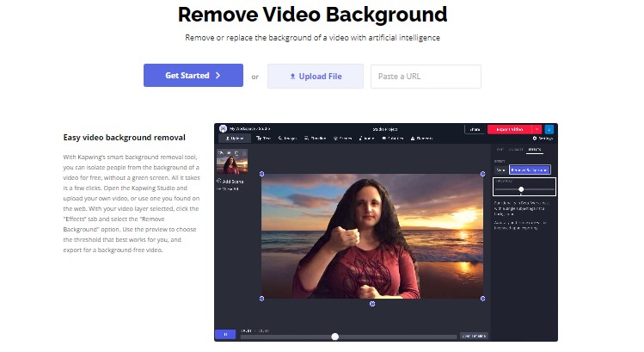Click the threshold slider handle
This screenshot has width=644, height=352.
(521, 189)
